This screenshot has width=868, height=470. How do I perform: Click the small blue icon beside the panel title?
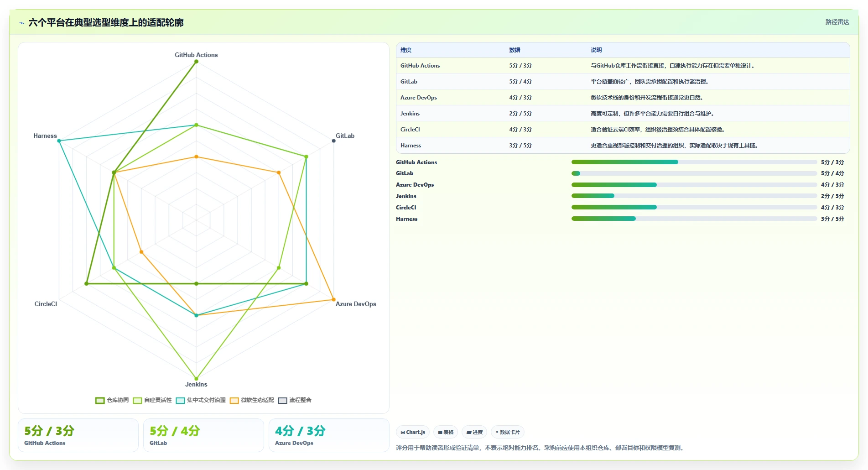coord(21,23)
